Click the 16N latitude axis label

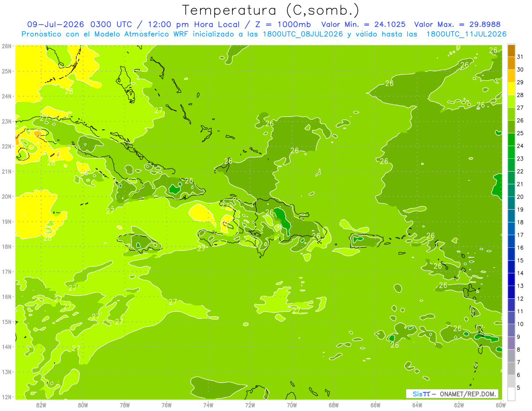click(x=7, y=297)
